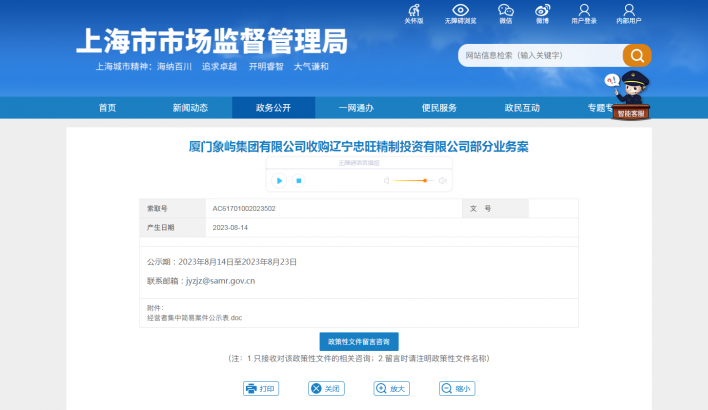Go to the 首页 home tab
This screenshot has width=708, height=410.
click(x=107, y=108)
